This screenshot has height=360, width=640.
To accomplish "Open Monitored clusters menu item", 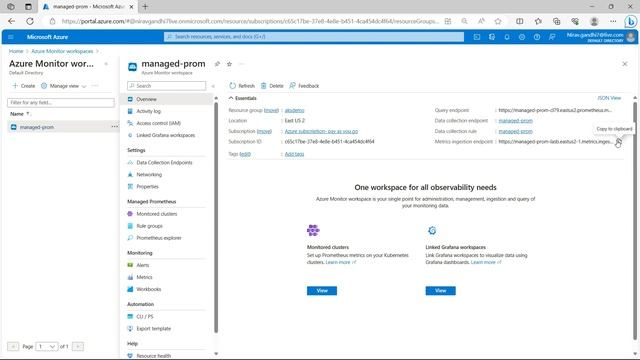I will pyautogui.click(x=157, y=214).
